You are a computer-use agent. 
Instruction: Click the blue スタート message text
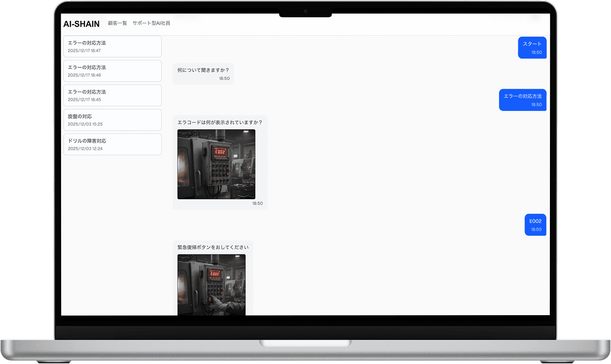[x=532, y=44]
